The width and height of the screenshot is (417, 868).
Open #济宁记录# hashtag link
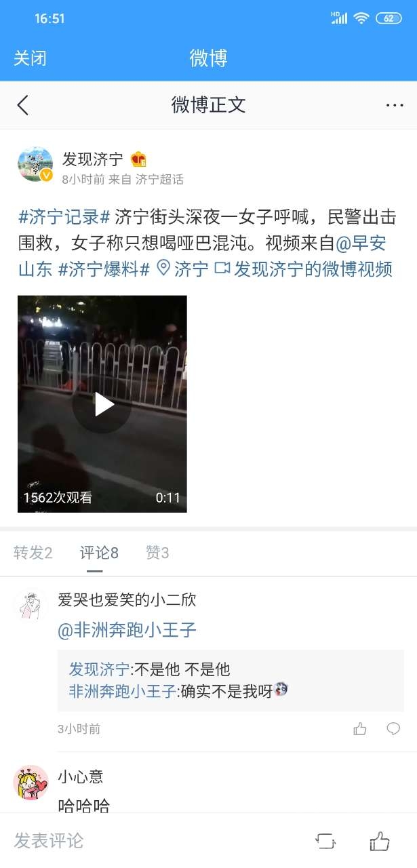click(x=64, y=218)
